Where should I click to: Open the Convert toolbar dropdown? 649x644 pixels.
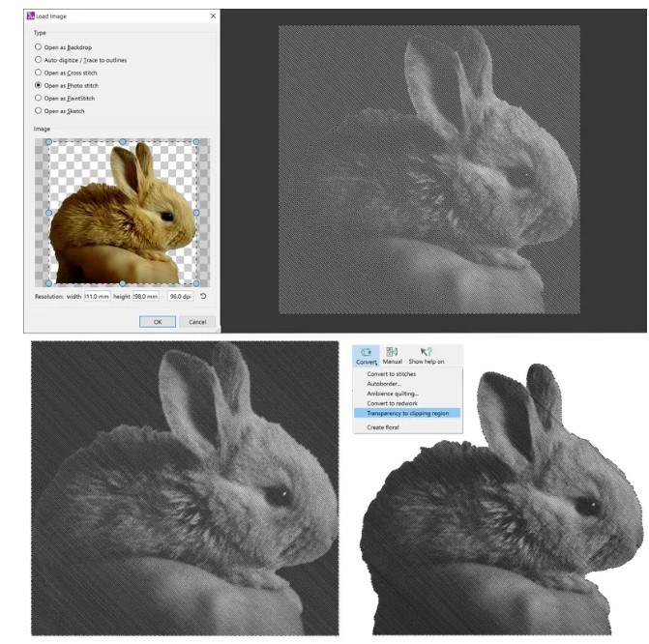point(367,356)
